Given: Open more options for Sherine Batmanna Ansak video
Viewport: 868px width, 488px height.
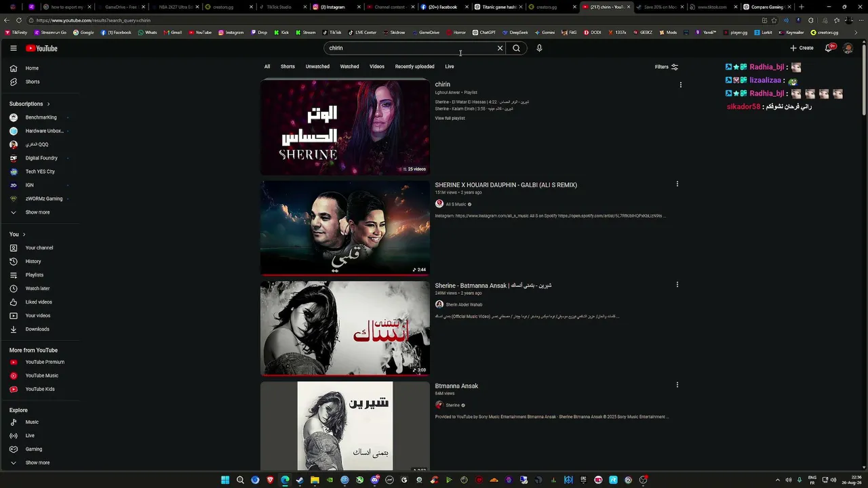Looking at the screenshot, I should [x=677, y=285].
